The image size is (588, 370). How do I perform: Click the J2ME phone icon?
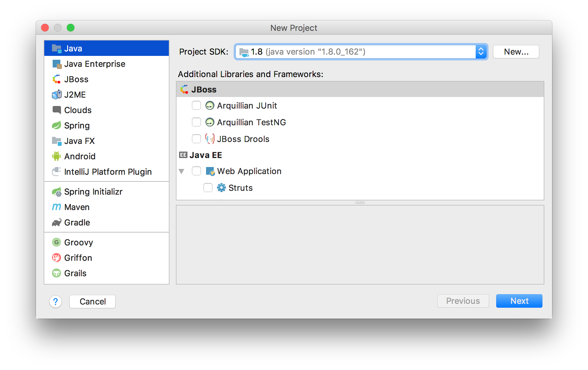pyautogui.click(x=56, y=95)
